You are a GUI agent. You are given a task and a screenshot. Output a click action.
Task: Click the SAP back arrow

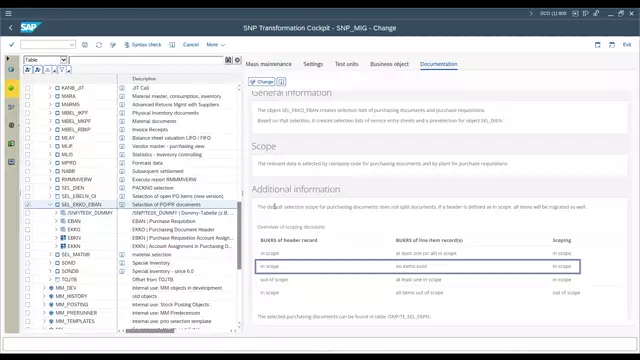11,28
